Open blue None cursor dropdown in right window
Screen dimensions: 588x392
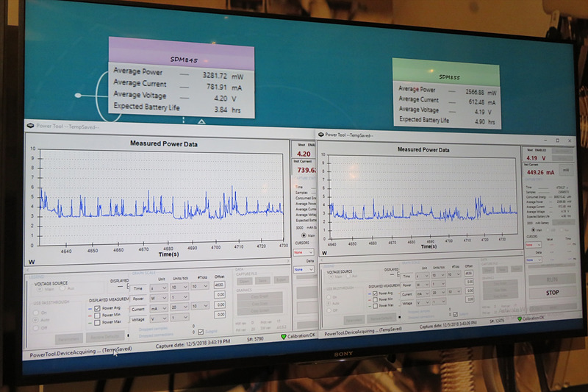[x=534, y=260]
